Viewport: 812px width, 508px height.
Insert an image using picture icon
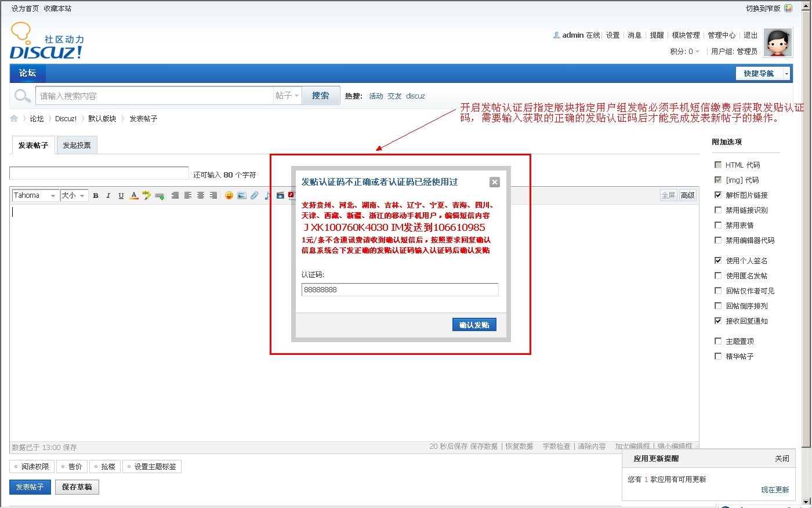click(x=242, y=195)
